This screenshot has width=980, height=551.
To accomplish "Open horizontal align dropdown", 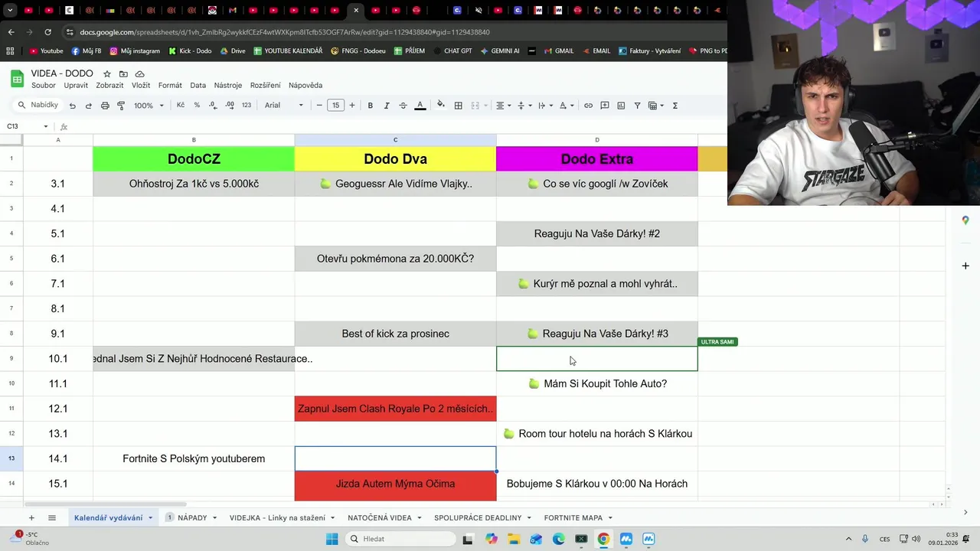I will [503, 106].
